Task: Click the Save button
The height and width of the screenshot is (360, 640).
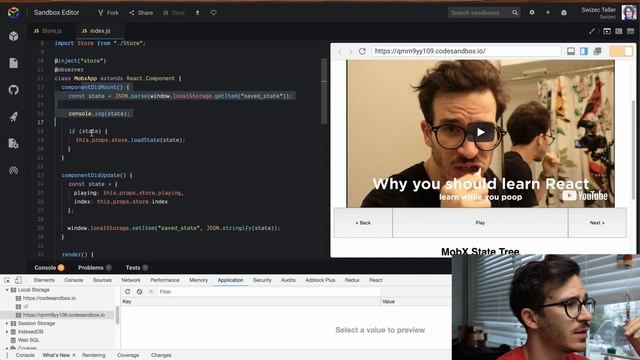Action: 174,13
